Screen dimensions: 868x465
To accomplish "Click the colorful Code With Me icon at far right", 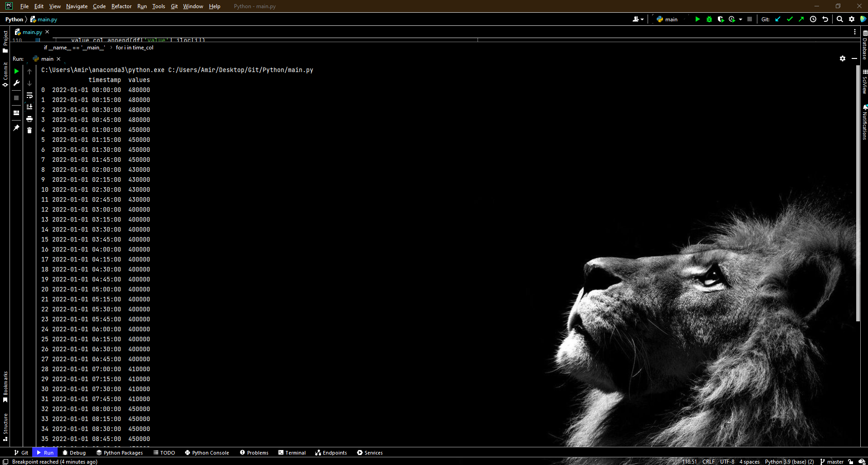I will [x=863, y=19].
